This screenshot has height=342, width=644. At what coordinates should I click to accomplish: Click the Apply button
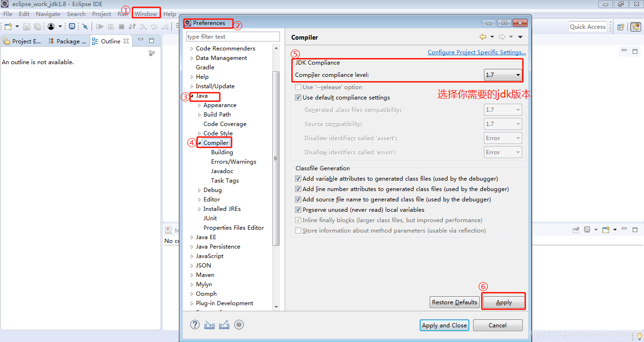coord(504,302)
